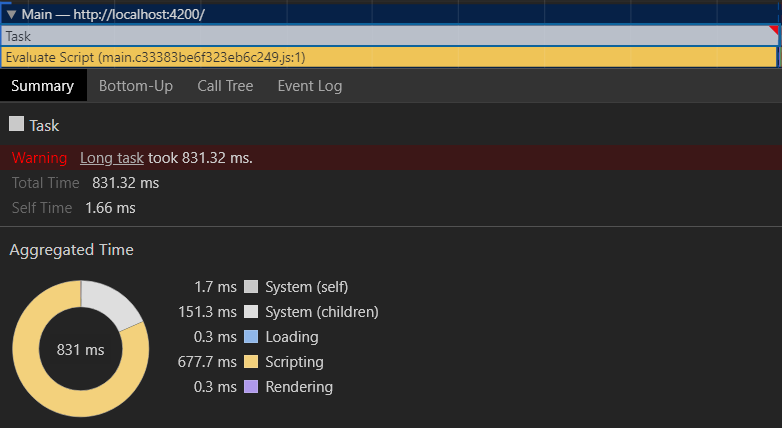Image resolution: width=782 pixels, height=428 pixels.
Task: Follow the Long task link in warning
Action: coord(112,158)
